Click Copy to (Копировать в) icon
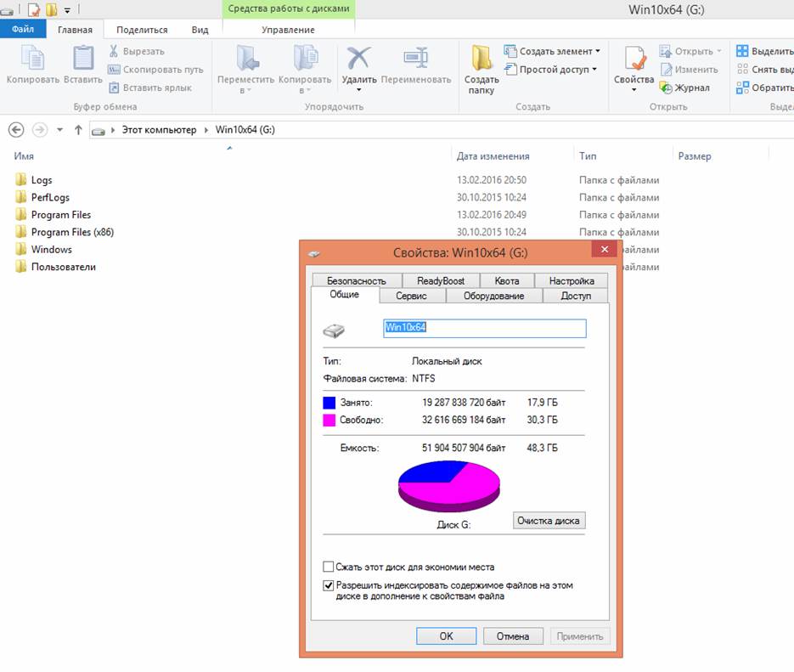 click(x=306, y=57)
